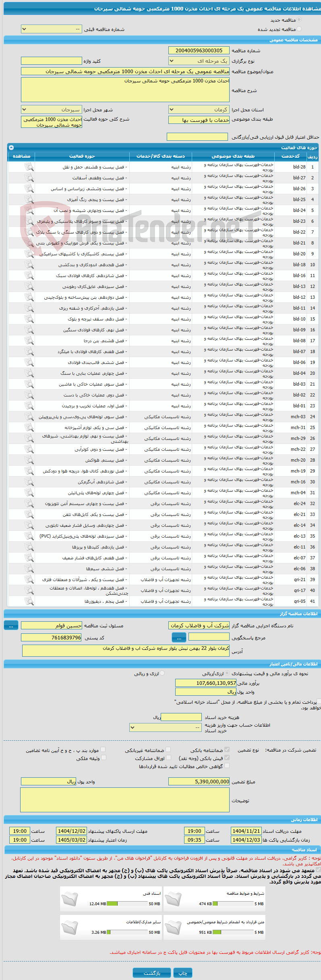This screenshot has height=980, width=321.
Task: Select the مناقصه تجدید شده radio button
Action: point(299,29)
